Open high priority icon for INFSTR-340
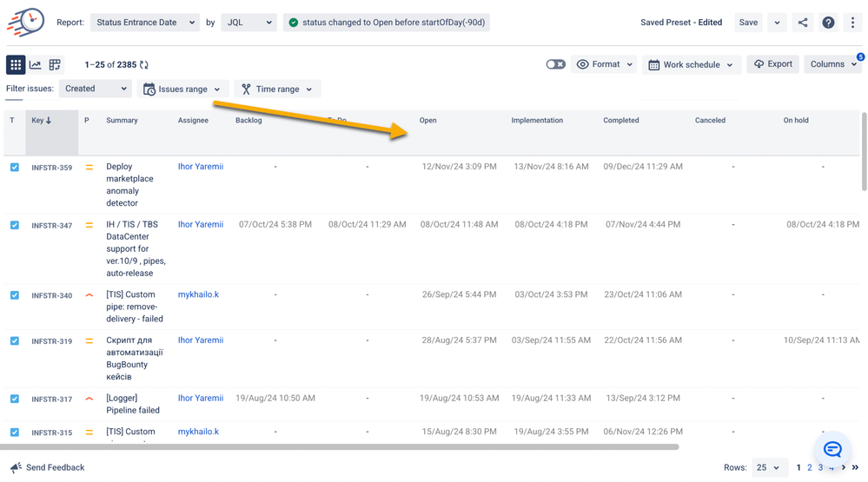 pos(89,295)
